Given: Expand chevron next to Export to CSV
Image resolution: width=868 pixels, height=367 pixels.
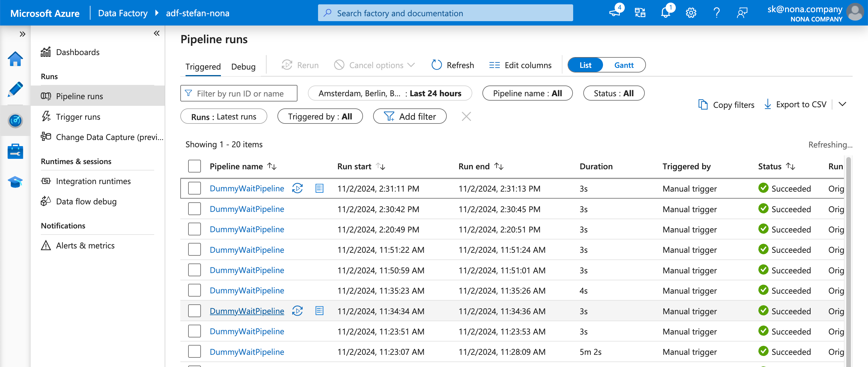Looking at the screenshot, I should 842,104.
